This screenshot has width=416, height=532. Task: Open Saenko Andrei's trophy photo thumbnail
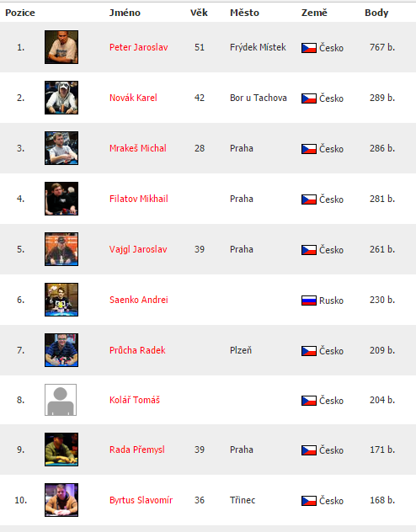coord(61,300)
